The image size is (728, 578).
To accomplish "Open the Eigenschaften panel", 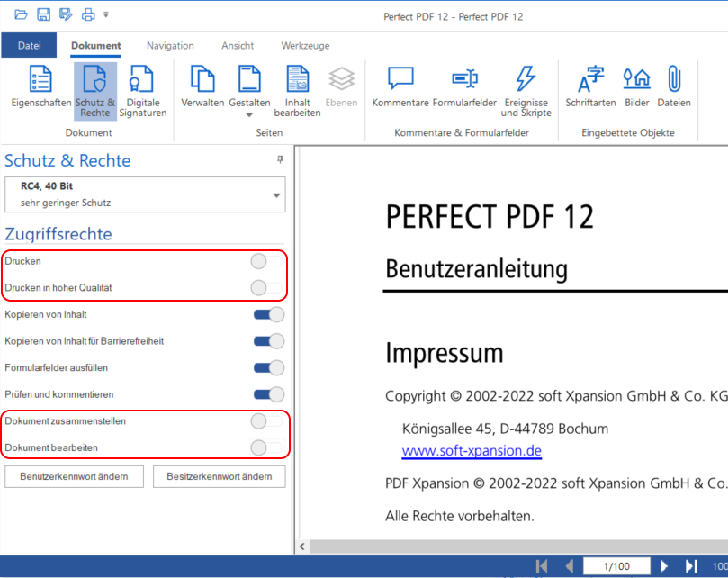I will pyautogui.click(x=40, y=87).
